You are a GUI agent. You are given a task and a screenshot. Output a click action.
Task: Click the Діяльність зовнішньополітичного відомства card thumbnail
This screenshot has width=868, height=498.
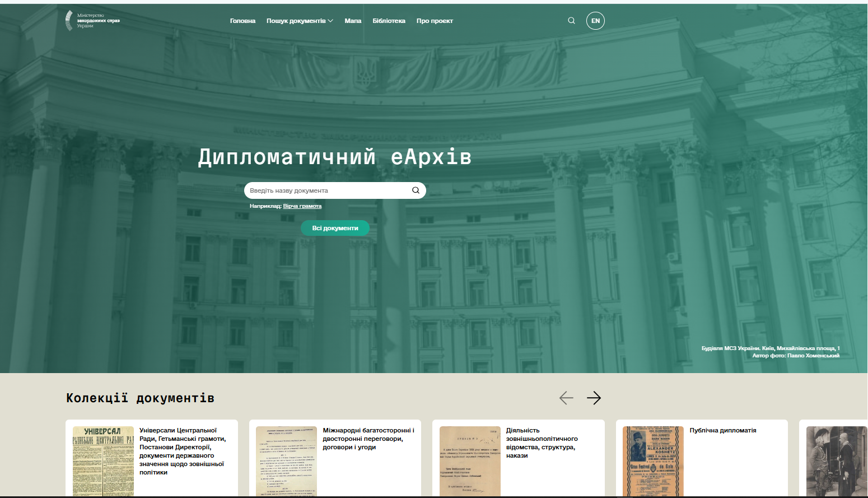[x=470, y=461]
